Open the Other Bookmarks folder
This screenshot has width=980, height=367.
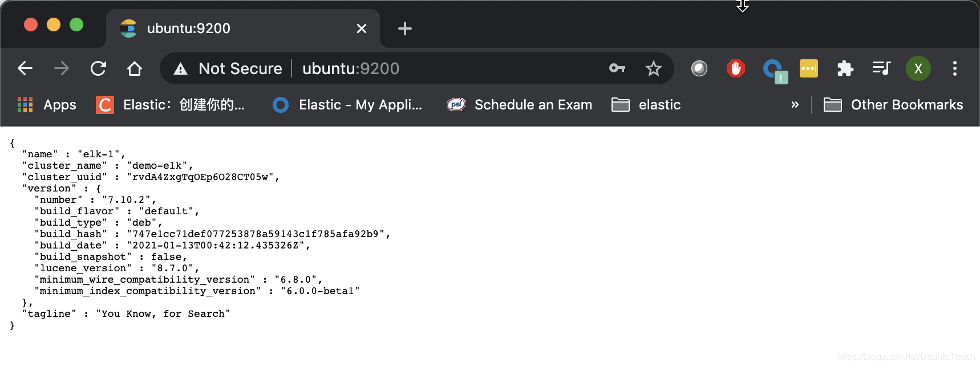(893, 105)
